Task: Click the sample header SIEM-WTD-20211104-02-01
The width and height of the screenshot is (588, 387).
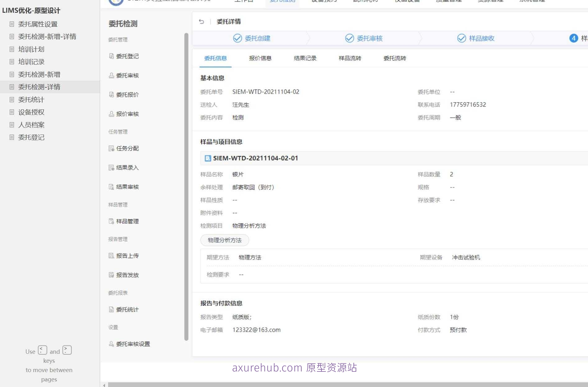Action: coord(255,158)
